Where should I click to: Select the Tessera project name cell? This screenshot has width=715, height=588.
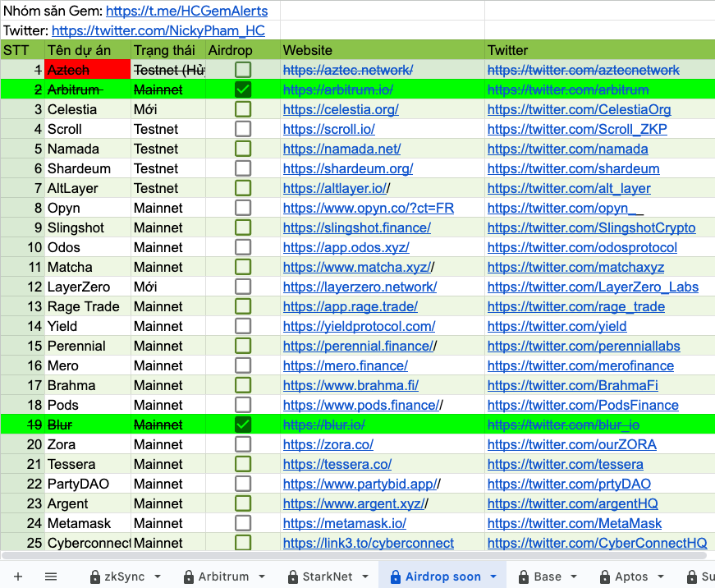click(x=88, y=464)
